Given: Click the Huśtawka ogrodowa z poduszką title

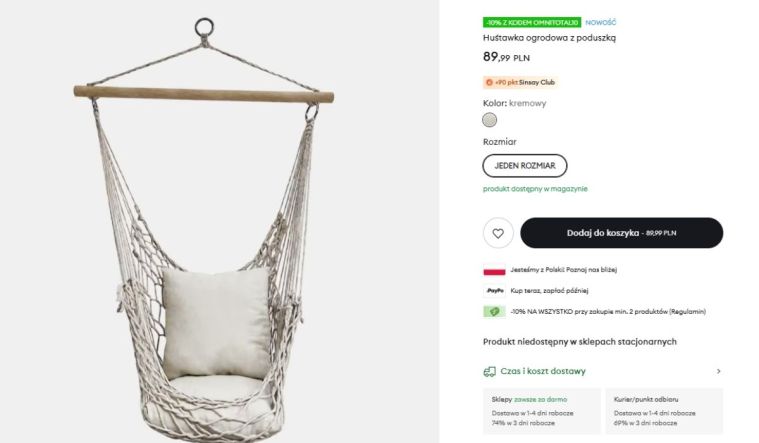Looking at the screenshot, I should tap(549, 38).
